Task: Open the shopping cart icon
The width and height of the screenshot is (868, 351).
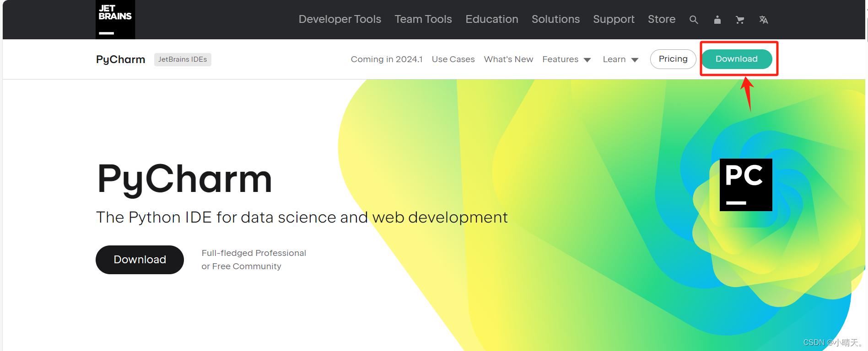Action: (x=740, y=20)
